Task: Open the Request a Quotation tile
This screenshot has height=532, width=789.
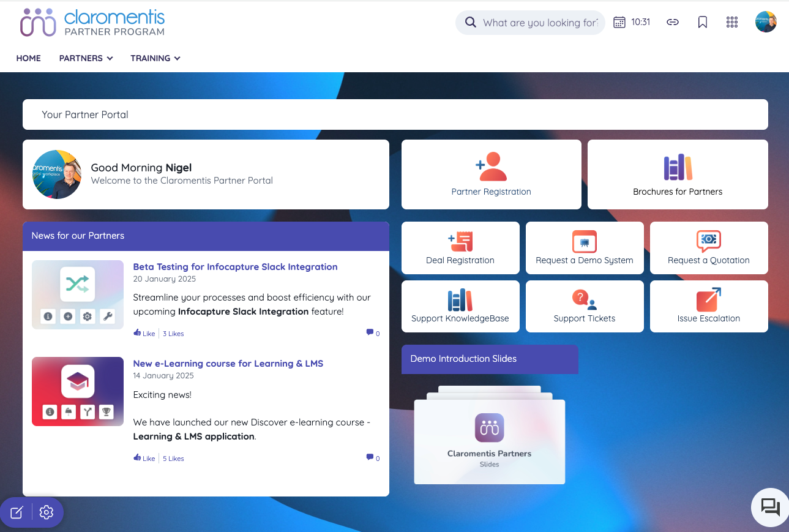Action: 709,247
